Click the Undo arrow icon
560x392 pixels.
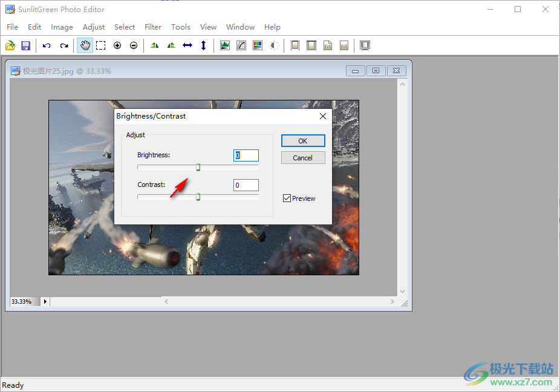pyautogui.click(x=47, y=45)
